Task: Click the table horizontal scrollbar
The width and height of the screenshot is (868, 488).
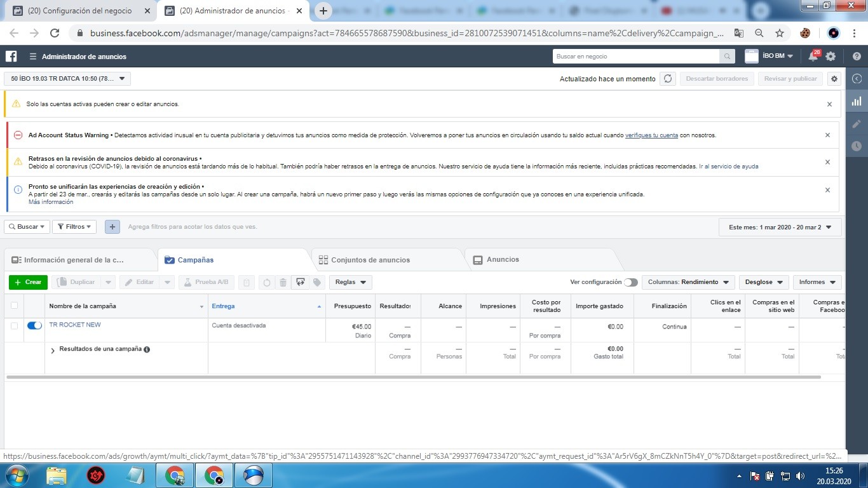Action: click(x=414, y=377)
